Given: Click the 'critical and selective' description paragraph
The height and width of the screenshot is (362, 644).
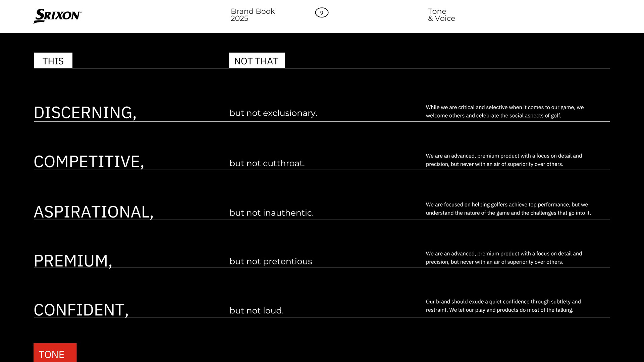Looking at the screenshot, I should [504, 111].
